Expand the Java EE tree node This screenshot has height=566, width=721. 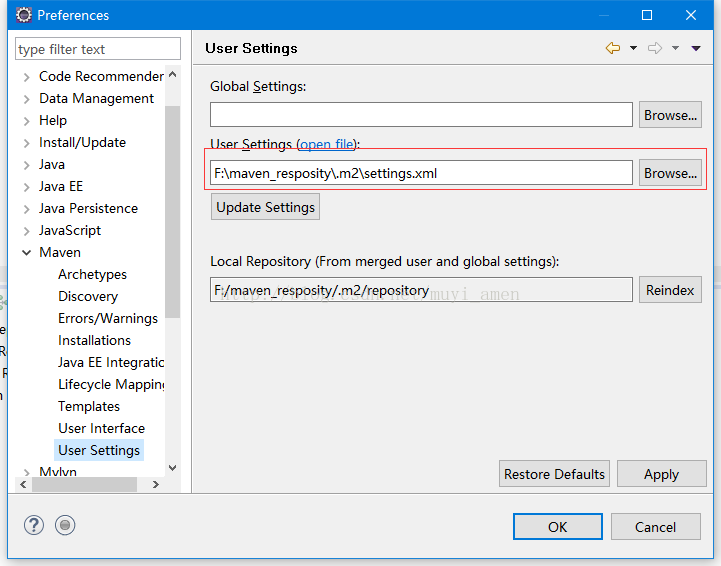coord(27,187)
